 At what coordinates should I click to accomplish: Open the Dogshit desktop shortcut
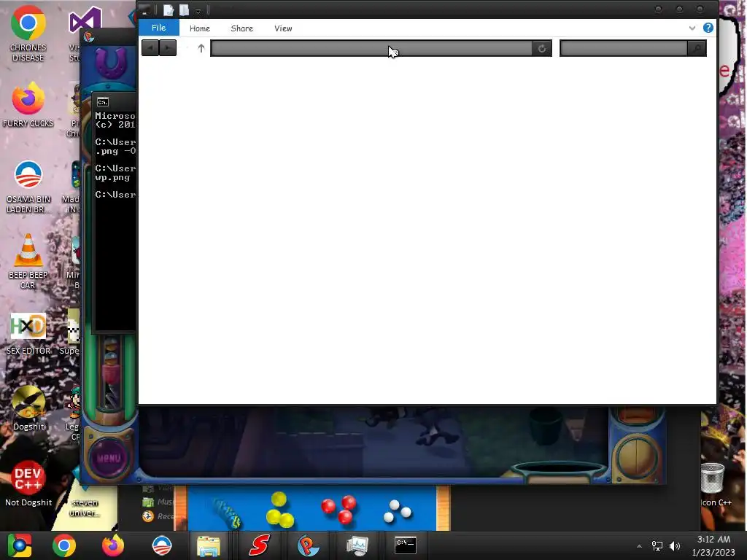28,408
